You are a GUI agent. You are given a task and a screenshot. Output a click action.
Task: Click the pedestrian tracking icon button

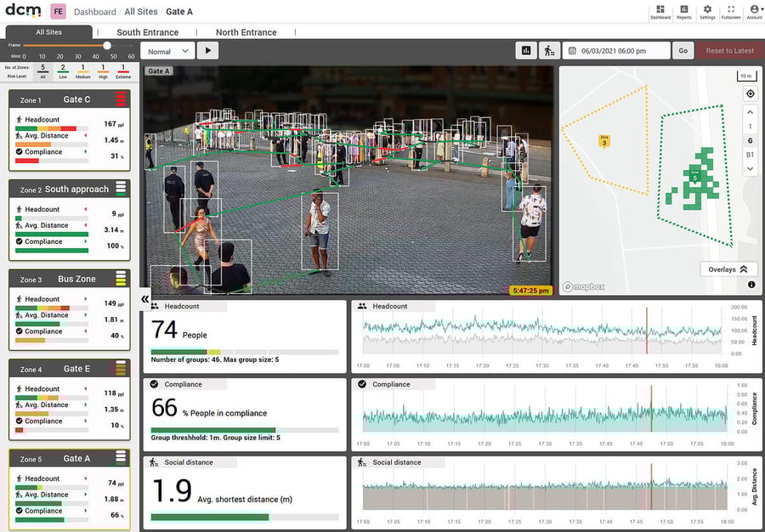pos(548,50)
